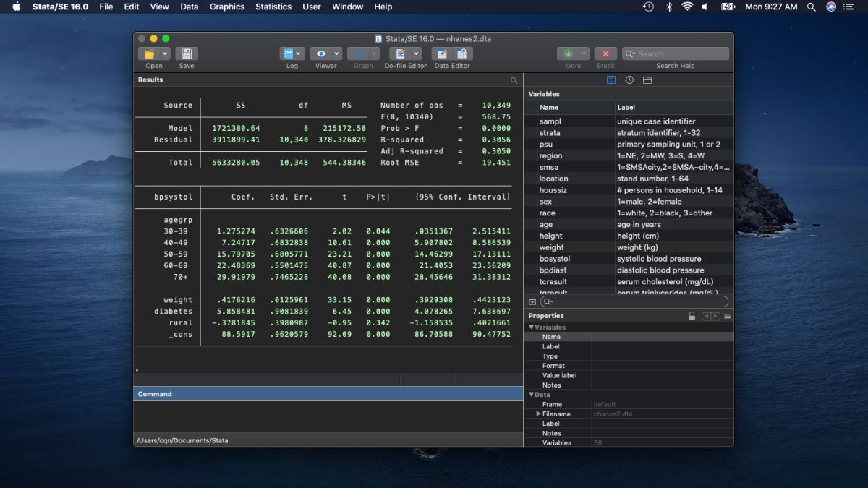
Task: Switch to the command History clock icon
Action: click(629, 80)
